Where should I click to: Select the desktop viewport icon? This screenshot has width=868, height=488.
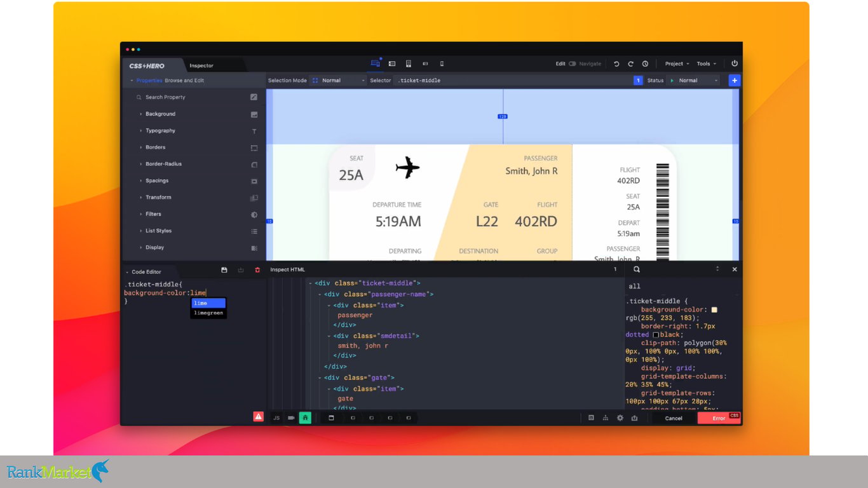(x=375, y=64)
